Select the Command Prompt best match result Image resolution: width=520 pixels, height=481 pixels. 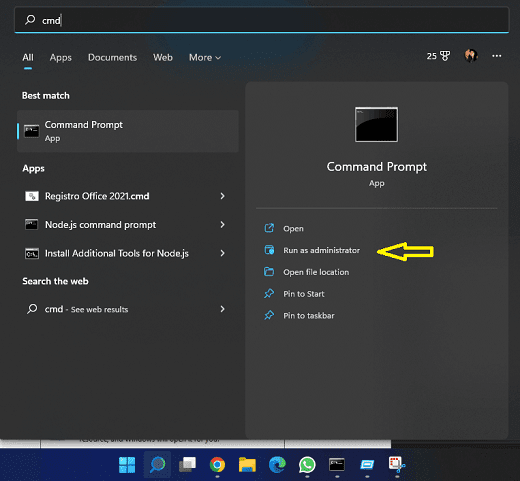tap(128, 131)
